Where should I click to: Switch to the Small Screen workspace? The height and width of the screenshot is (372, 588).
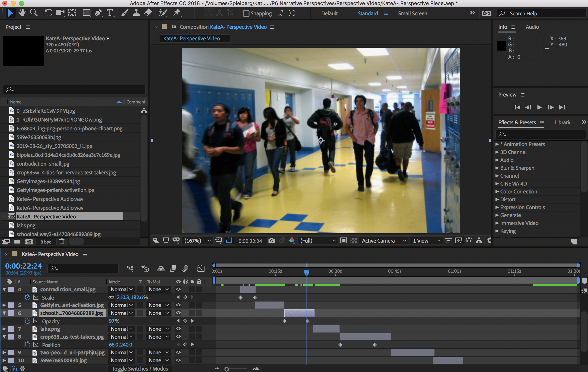coord(412,13)
